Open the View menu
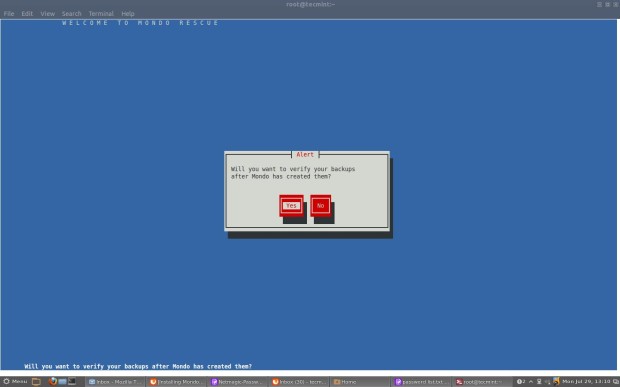The height and width of the screenshot is (387, 620). point(47,13)
